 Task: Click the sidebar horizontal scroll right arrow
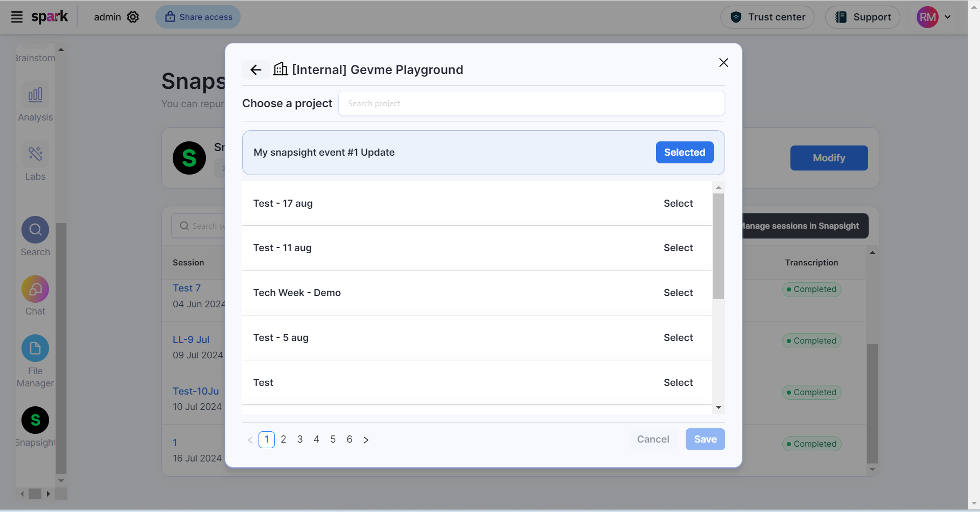pos(48,494)
